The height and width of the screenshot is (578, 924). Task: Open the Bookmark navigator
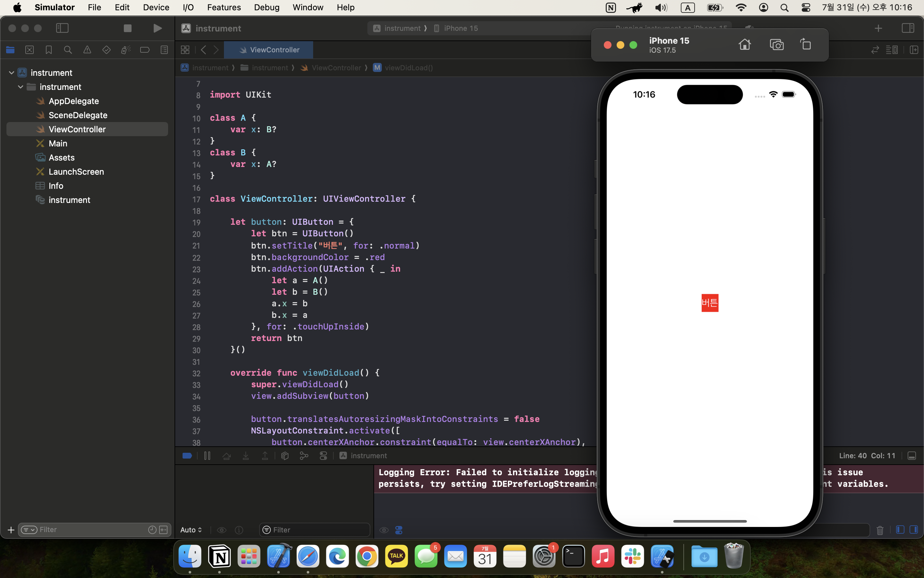pyautogui.click(x=48, y=50)
